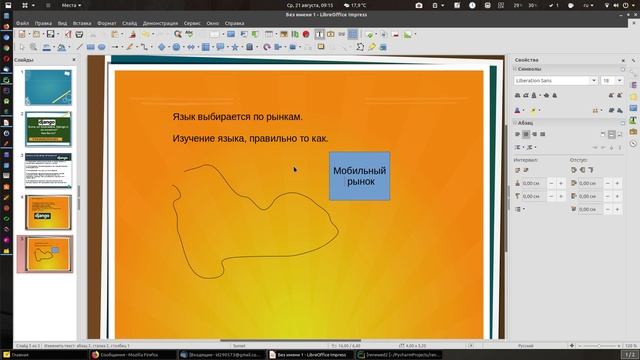Toggle Edit Points mode

pyautogui.click(x=360, y=47)
